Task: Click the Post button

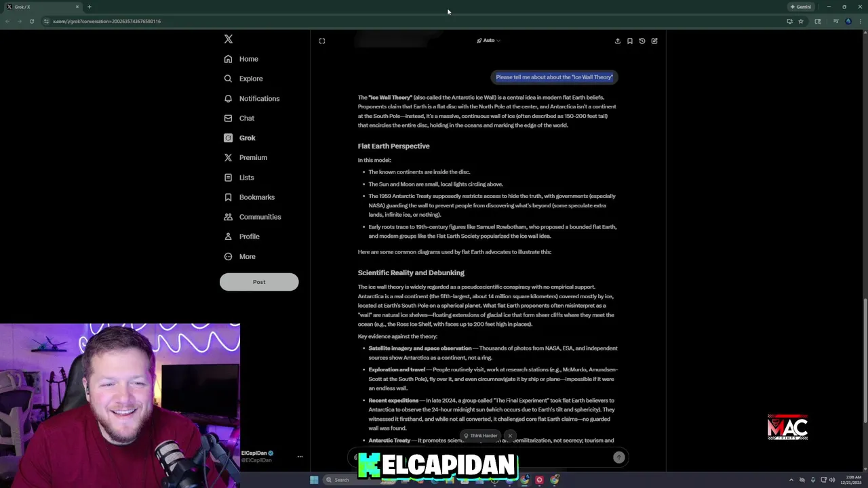Action: [259, 282]
